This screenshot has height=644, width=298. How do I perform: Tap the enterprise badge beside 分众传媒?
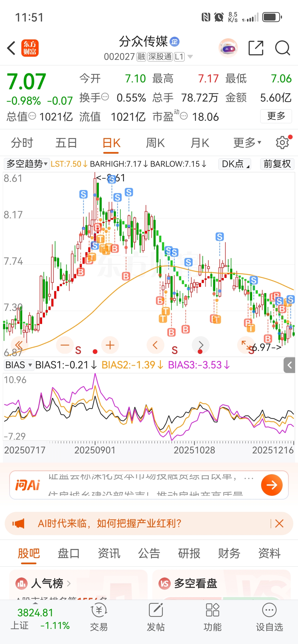click(x=174, y=41)
